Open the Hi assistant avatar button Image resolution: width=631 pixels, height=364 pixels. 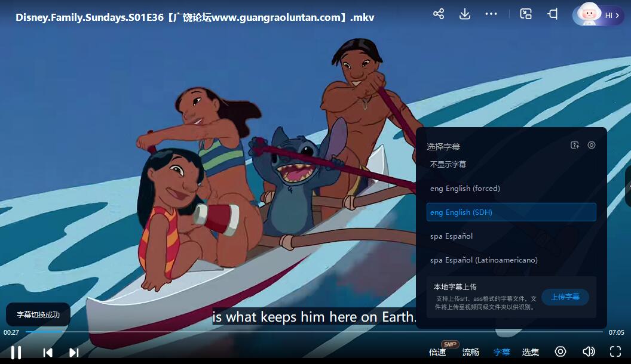pyautogui.click(x=598, y=15)
